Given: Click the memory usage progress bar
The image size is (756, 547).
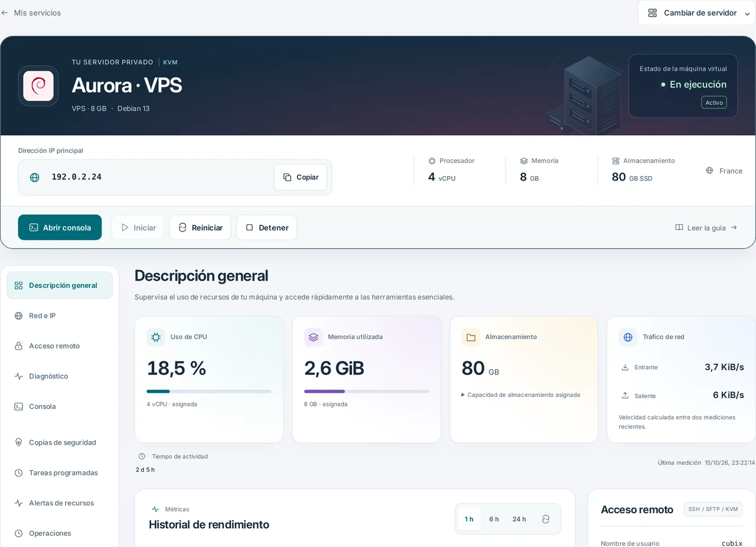Looking at the screenshot, I should pyautogui.click(x=367, y=391).
